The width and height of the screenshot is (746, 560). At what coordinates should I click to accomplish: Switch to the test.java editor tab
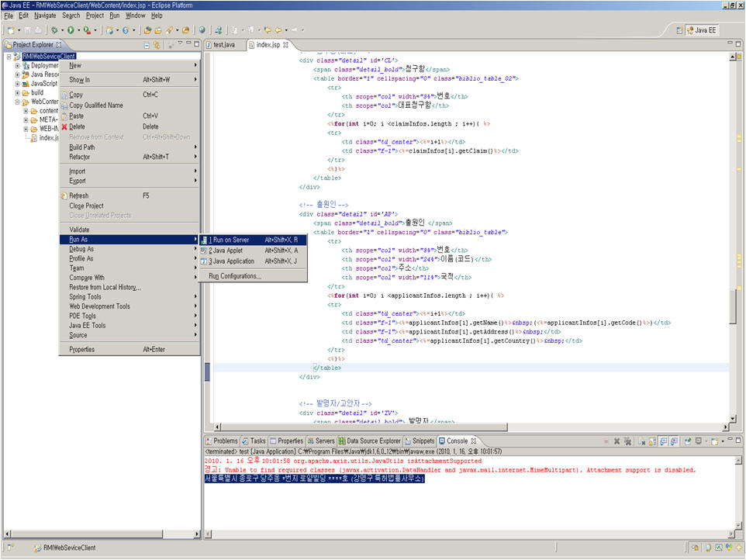click(x=223, y=45)
